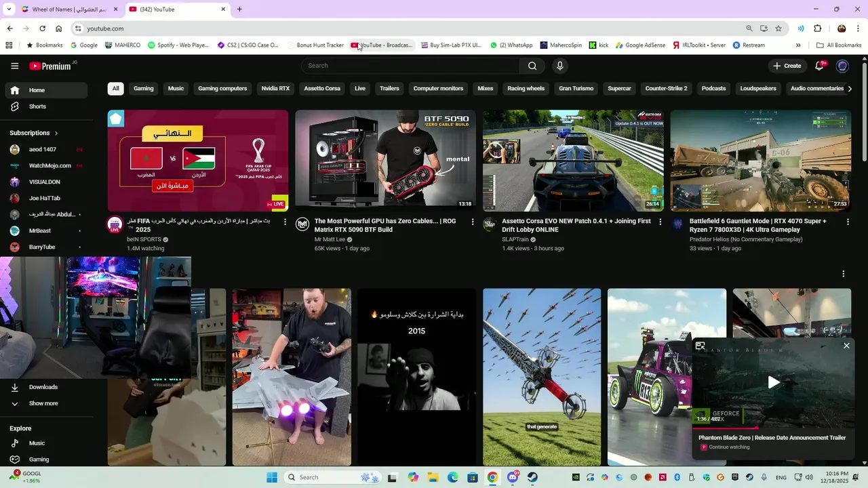Show hidden bookmarks with double chevron
Image resolution: width=868 pixels, height=488 pixels.
pyautogui.click(x=798, y=45)
